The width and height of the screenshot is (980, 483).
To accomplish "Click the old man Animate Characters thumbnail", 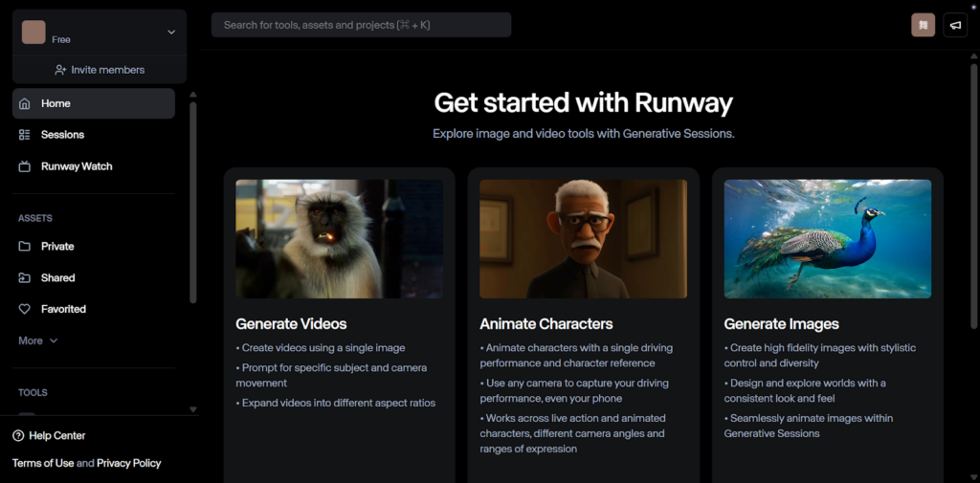I will pos(583,239).
